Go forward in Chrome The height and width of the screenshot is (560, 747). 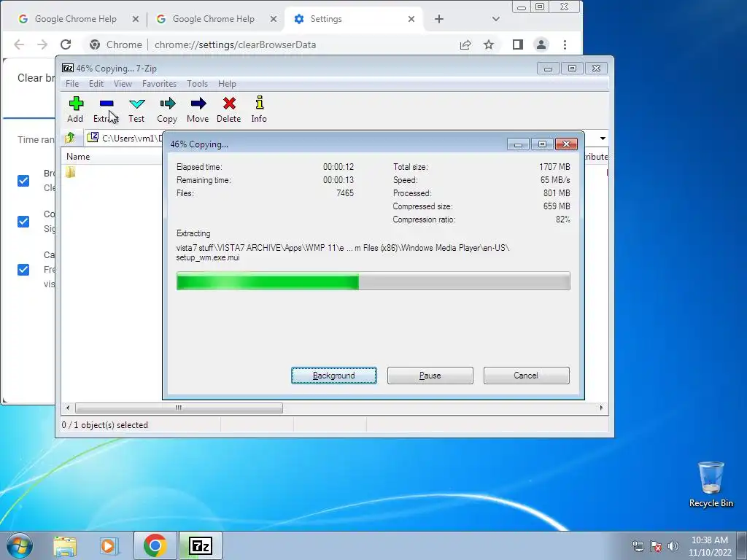(x=42, y=44)
